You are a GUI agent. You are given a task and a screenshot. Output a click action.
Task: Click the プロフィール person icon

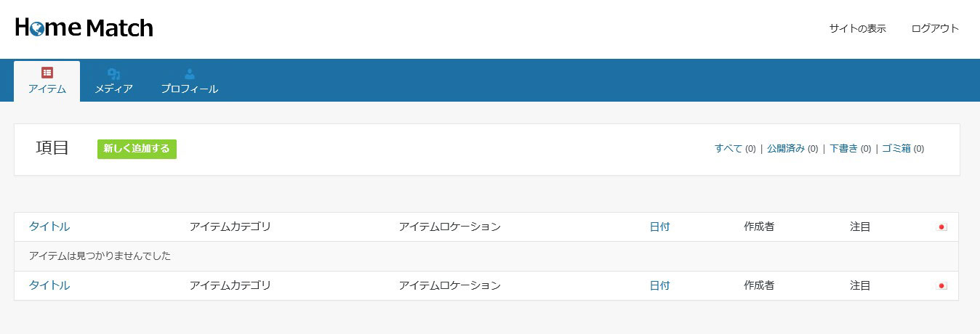190,73
